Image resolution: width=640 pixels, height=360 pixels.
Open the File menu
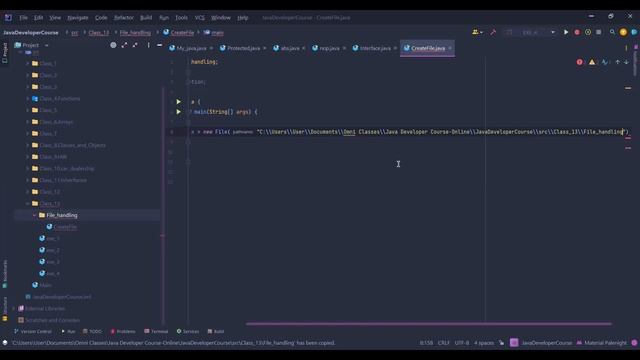(23, 18)
